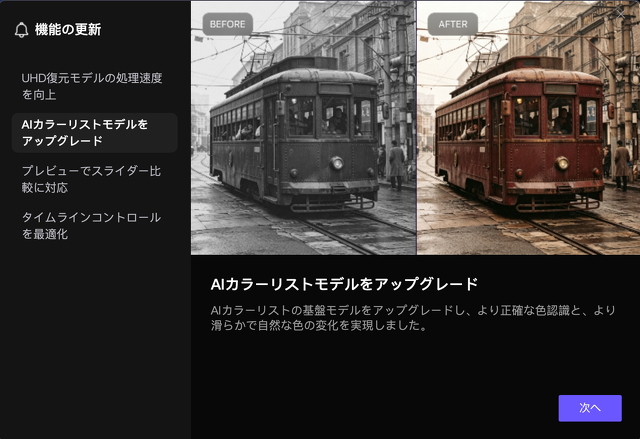640x439 pixels.
Task: Click the AFTER colorized tram image
Action: point(528,128)
